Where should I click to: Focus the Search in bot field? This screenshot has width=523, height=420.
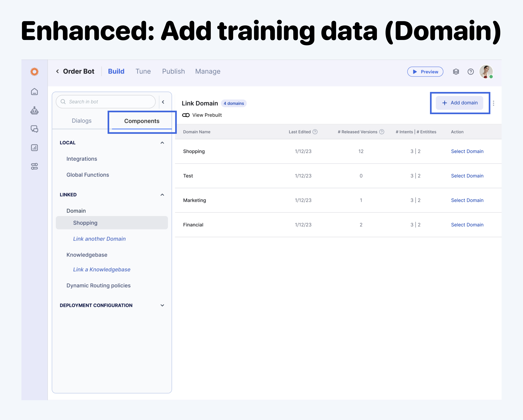pyautogui.click(x=106, y=102)
